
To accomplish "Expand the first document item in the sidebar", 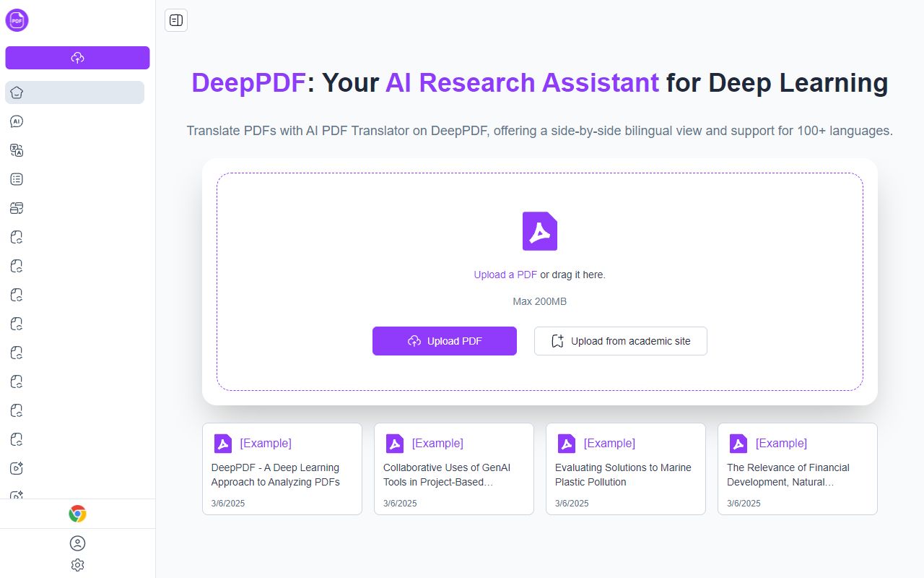I will 16,237.
